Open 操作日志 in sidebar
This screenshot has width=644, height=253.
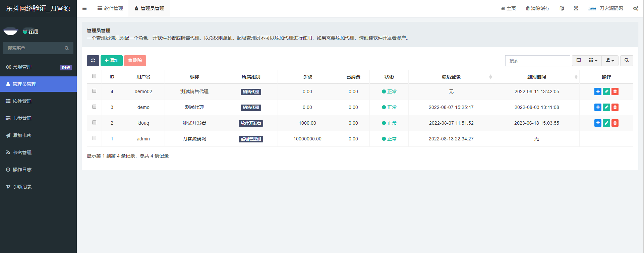tap(38, 170)
